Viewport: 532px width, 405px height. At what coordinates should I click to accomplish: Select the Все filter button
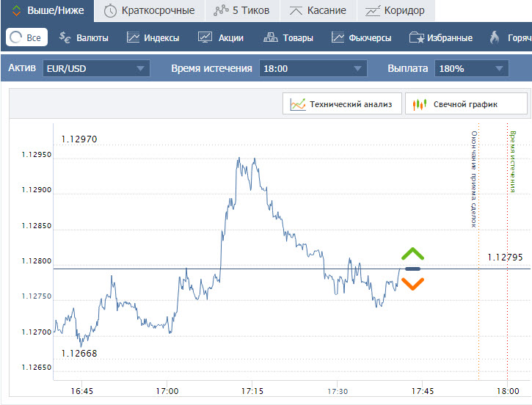point(26,37)
